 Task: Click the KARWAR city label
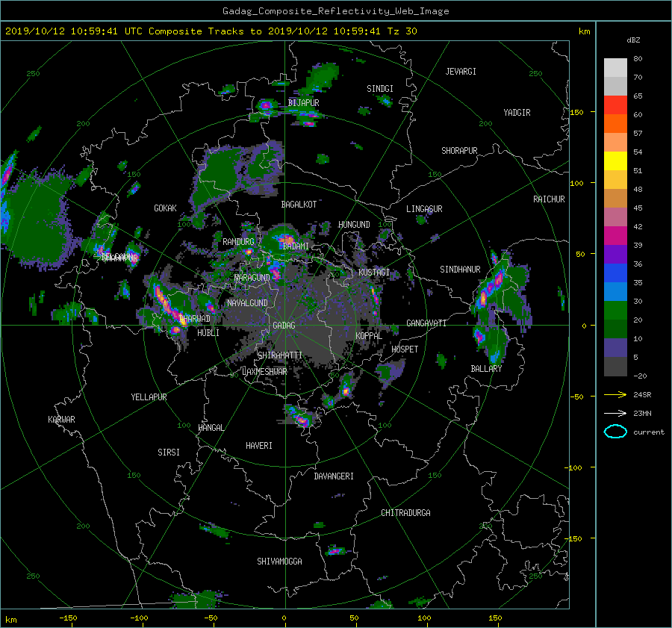click(61, 419)
